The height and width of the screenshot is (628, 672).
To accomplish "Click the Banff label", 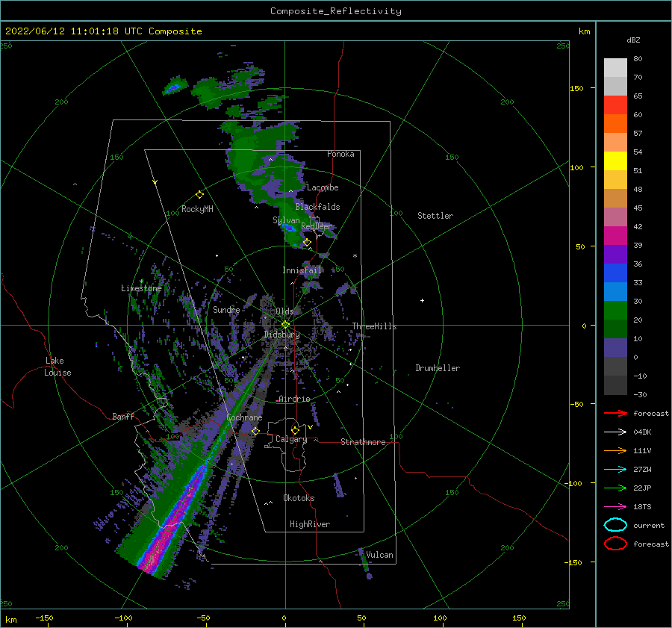I will point(123,416).
